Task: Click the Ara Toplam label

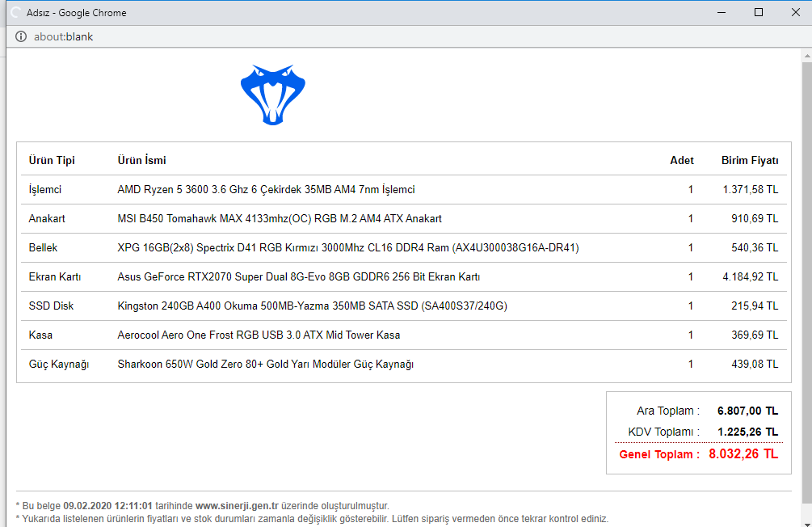Action: (x=668, y=411)
